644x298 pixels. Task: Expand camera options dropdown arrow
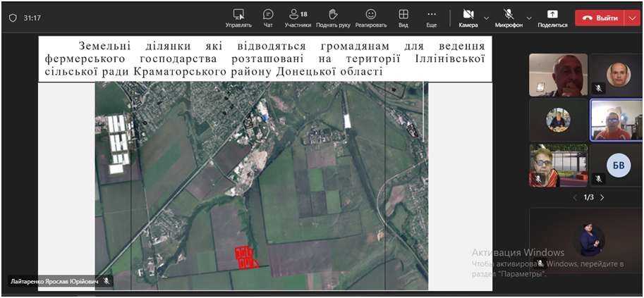coord(487,18)
